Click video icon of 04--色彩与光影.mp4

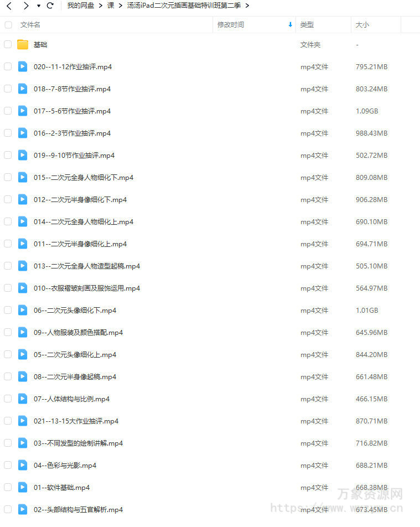(23, 465)
